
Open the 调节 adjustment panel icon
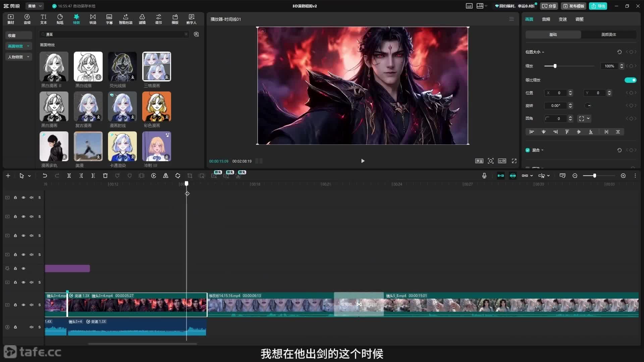[x=159, y=19]
